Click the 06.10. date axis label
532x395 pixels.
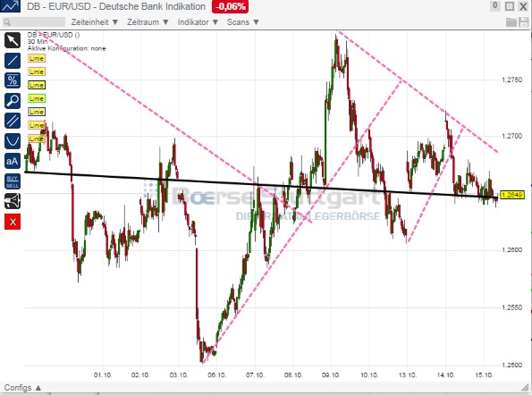point(216,375)
